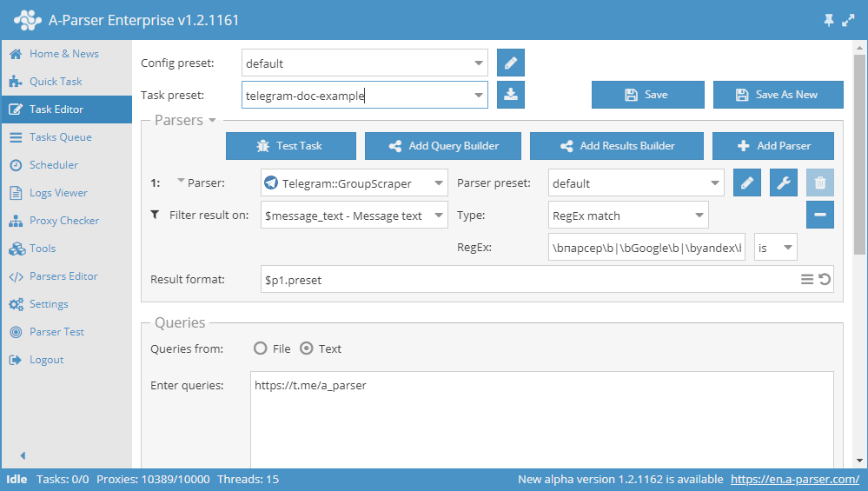Screen dimensions: 868x491
Task: Click the pin icon in title bar
Action: point(828,20)
